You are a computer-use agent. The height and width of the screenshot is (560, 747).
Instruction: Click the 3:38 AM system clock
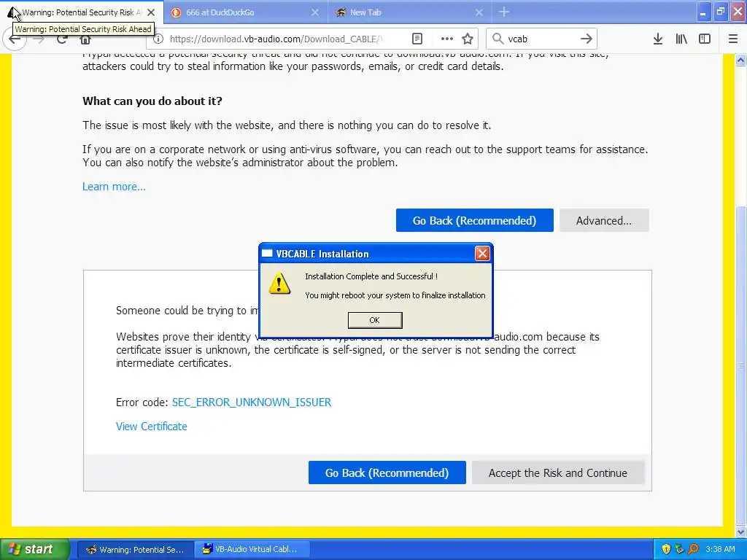click(x=720, y=549)
